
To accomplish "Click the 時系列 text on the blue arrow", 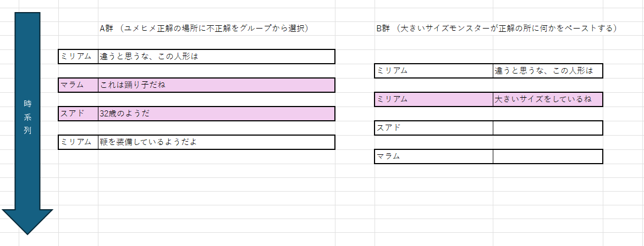I will pyautogui.click(x=27, y=118).
